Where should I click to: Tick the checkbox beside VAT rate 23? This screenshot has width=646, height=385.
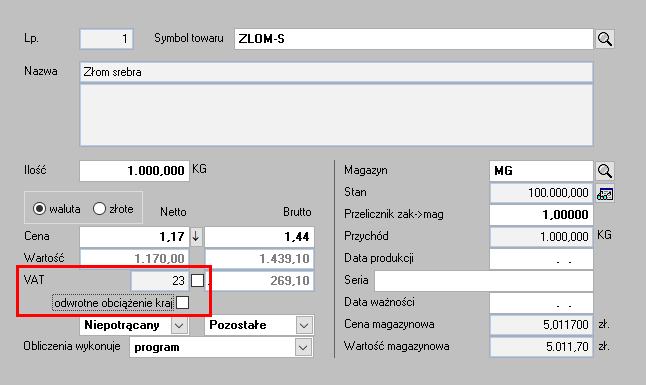coord(197,281)
